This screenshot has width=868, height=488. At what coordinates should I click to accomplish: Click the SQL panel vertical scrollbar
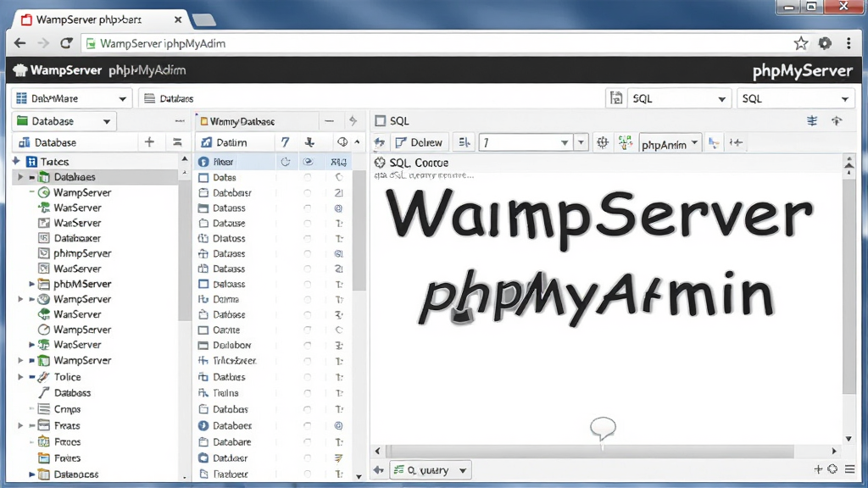(849, 284)
